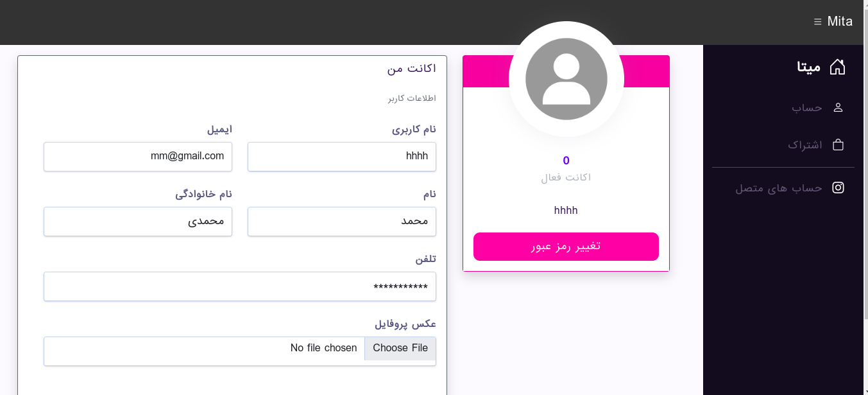Image resolution: width=868 pixels, height=395 pixels.
Task: Click the gray profile avatar picture
Action: coord(566,79)
